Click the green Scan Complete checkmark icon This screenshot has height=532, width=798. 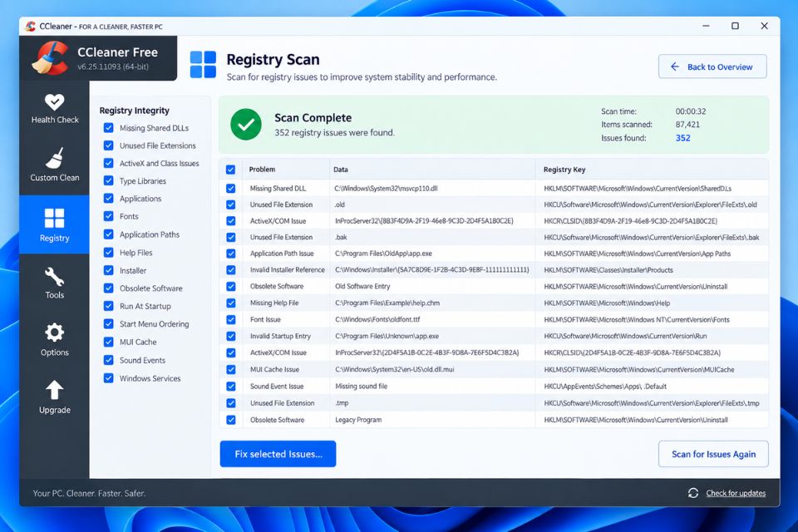[246, 124]
